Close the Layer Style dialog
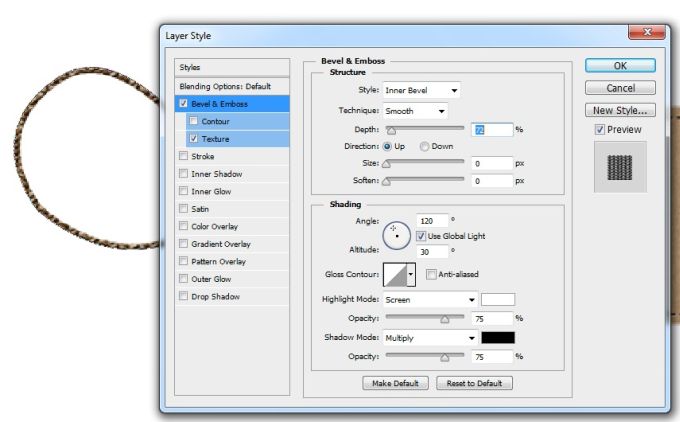This screenshot has height=422, width=680. click(x=646, y=32)
